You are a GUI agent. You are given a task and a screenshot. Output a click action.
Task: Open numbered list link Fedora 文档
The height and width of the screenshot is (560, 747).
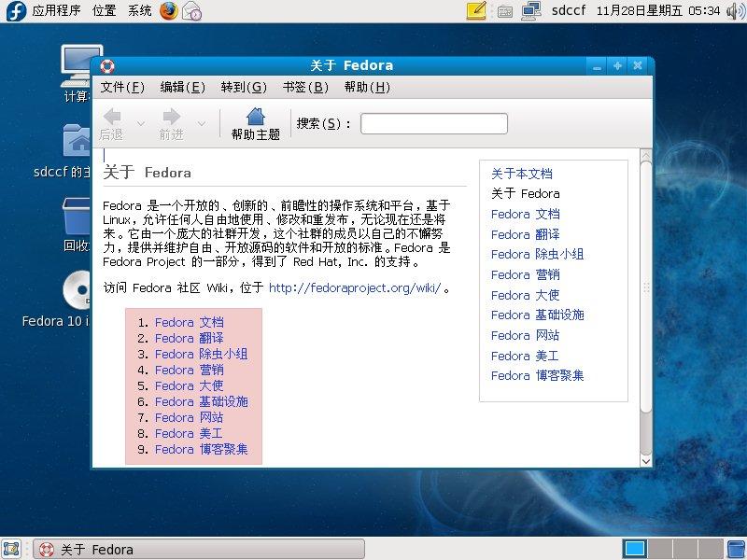(190, 322)
